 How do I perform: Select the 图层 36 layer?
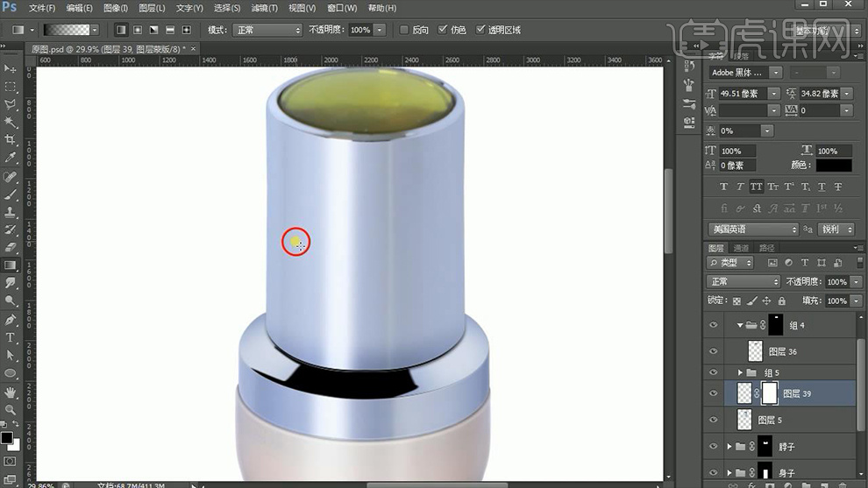pyautogui.click(x=782, y=351)
